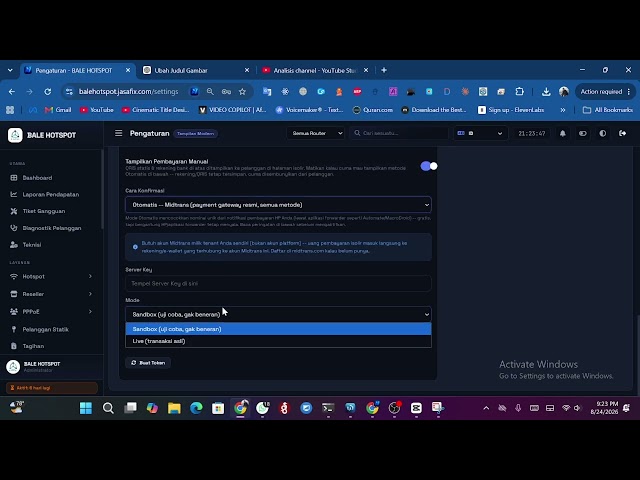The height and width of the screenshot is (480, 640).
Task: Open the tab search arrow
Action: pyautogui.click(x=10, y=70)
